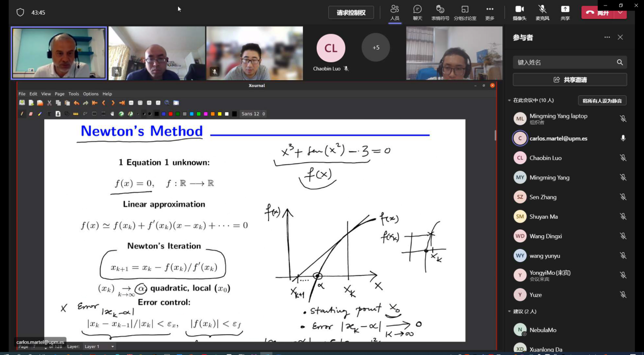This screenshot has width=644, height=355.
Task: Collapse the 在此会议中 (10 人) section
Action: [510, 100]
